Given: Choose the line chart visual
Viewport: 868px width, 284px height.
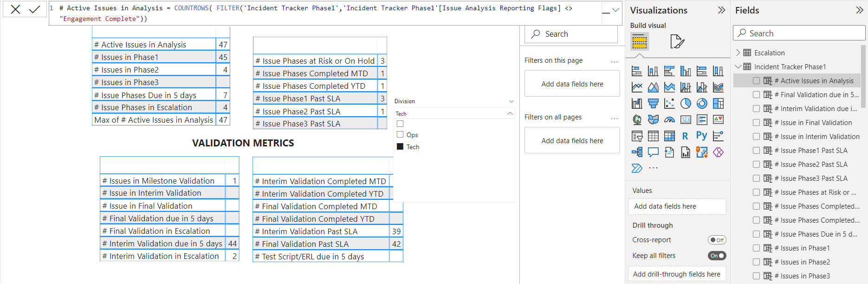Looking at the screenshot, I should coord(637,87).
